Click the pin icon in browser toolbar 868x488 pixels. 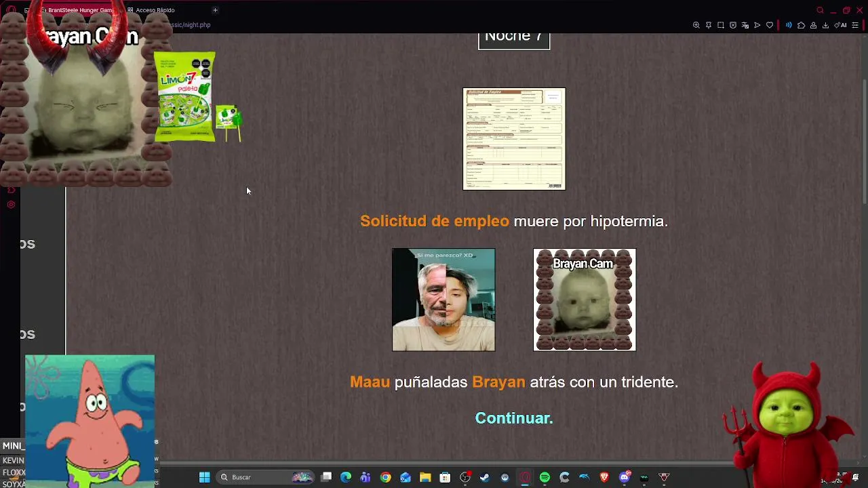[x=709, y=25]
